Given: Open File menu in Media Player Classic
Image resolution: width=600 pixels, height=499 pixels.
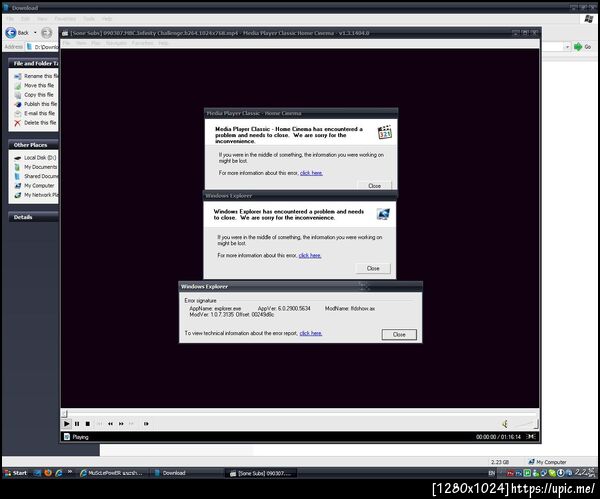Looking at the screenshot, I should tap(67, 43).
